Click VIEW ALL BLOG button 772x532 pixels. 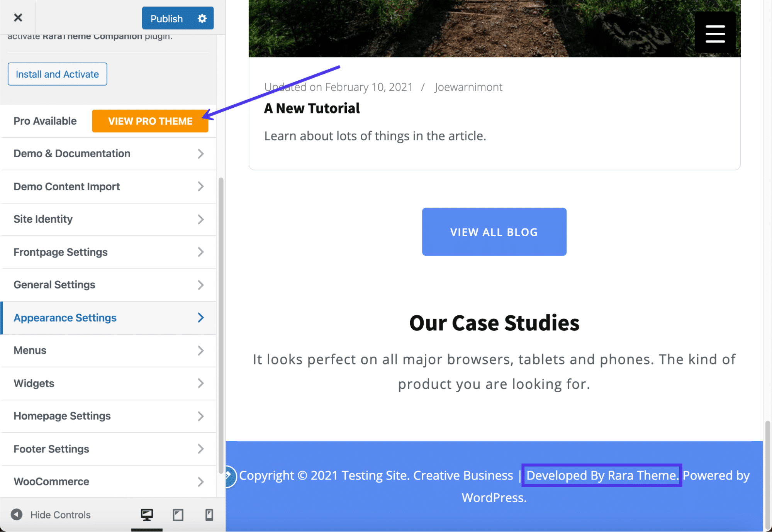[x=495, y=232]
